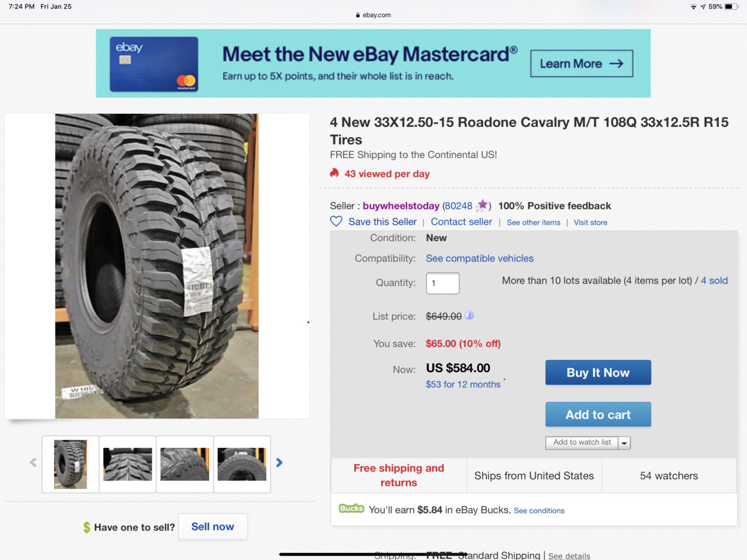The image size is (747, 560).
Task: Click the seller's purple star feedback icon
Action: click(x=482, y=205)
